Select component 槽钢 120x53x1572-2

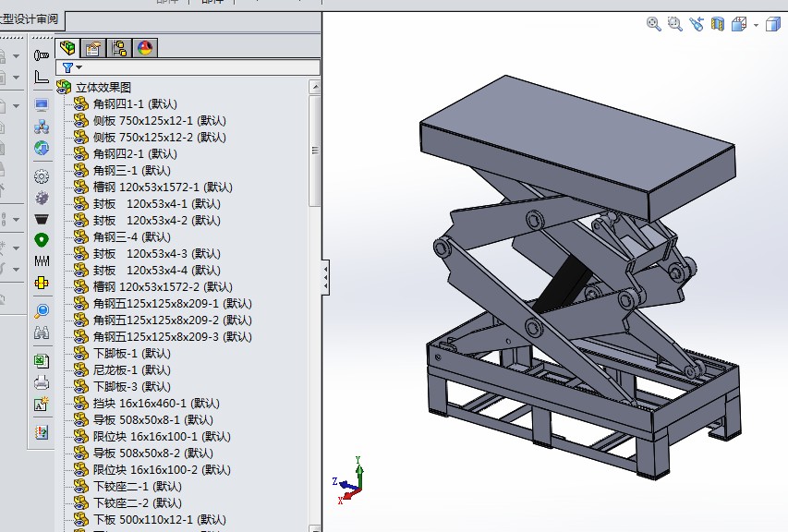[x=163, y=287]
